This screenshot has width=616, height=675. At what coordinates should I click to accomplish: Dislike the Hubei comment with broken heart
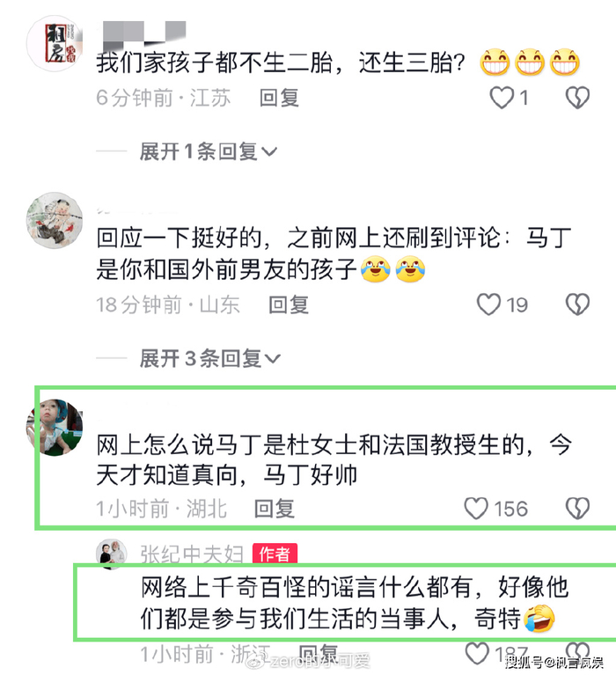pos(577,509)
